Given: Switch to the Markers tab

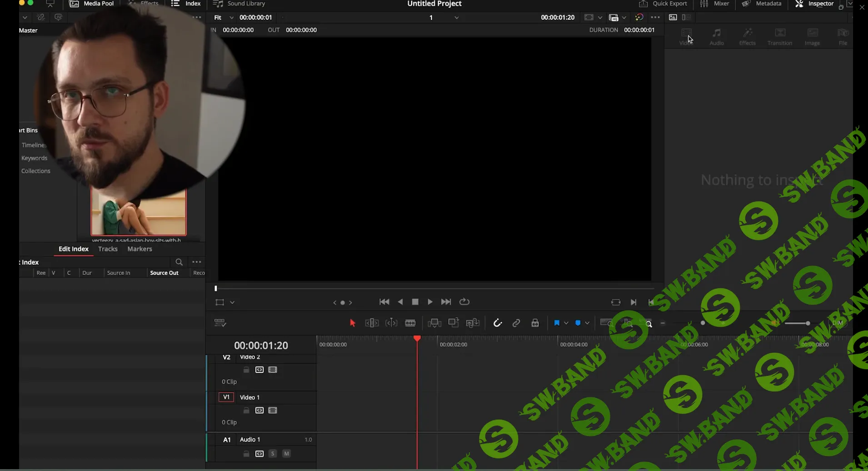Looking at the screenshot, I should pos(140,249).
